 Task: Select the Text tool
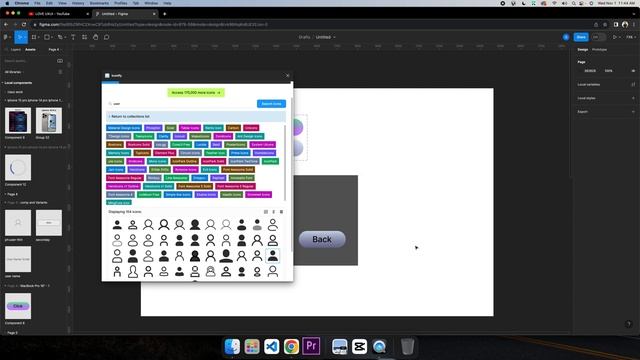[x=73, y=37]
